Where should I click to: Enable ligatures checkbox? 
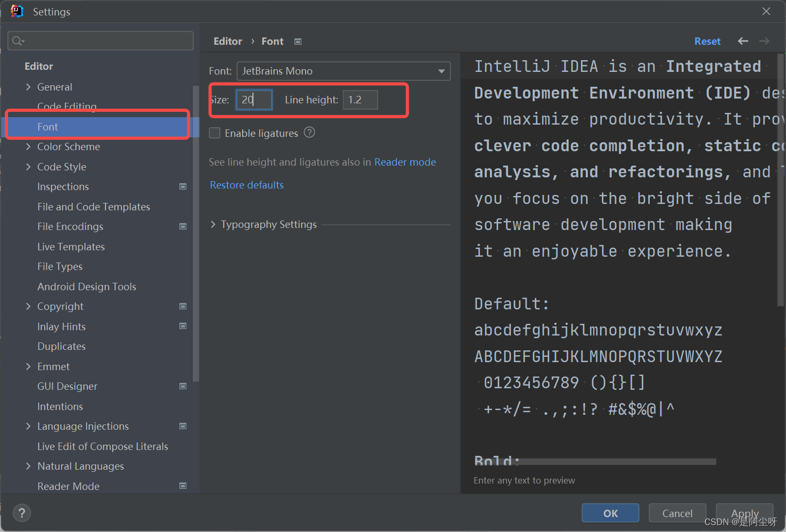(215, 133)
